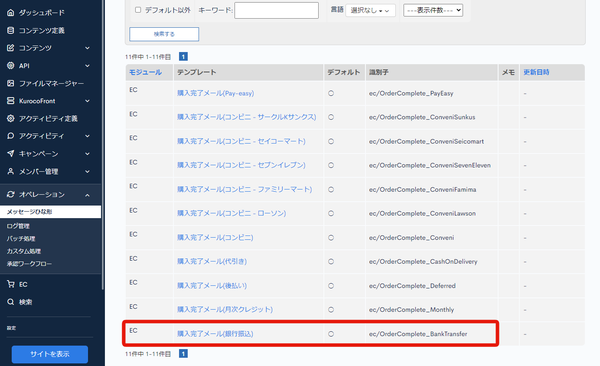Click the Dashboard home icon
The width and height of the screenshot is (600, 366).
point(11,13)
